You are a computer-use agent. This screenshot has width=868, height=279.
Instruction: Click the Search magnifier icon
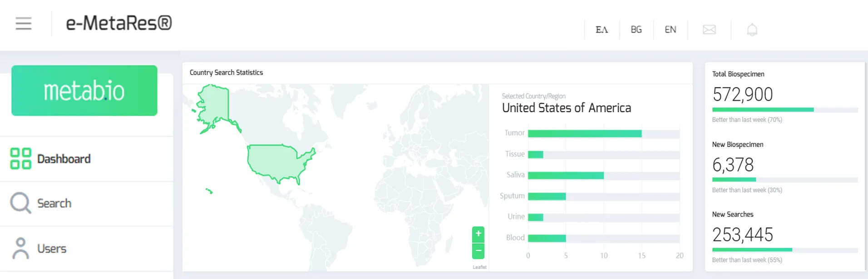click(x=20, y=203)
